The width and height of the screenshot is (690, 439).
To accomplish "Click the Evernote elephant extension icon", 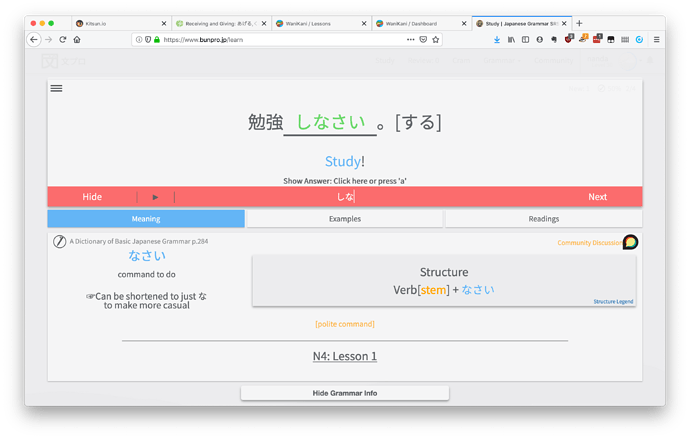I will 554,40.
